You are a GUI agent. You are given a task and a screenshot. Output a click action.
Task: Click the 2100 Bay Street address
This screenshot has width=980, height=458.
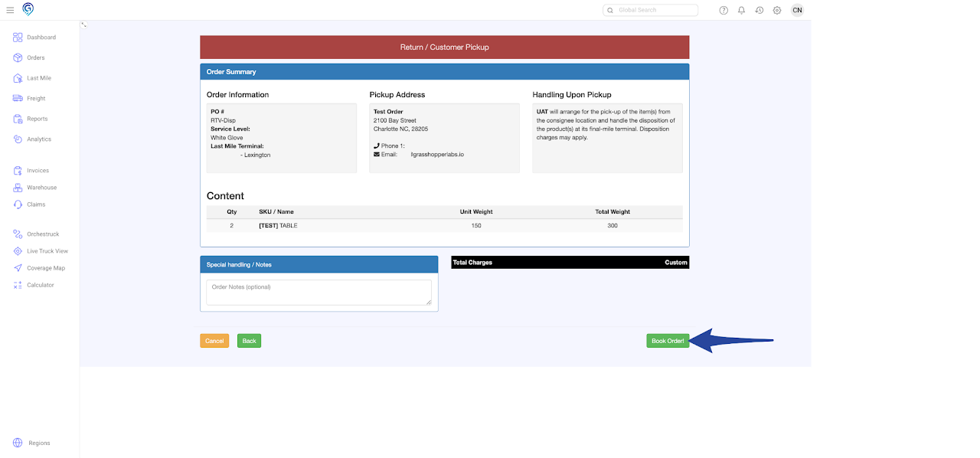click(395, 120)
